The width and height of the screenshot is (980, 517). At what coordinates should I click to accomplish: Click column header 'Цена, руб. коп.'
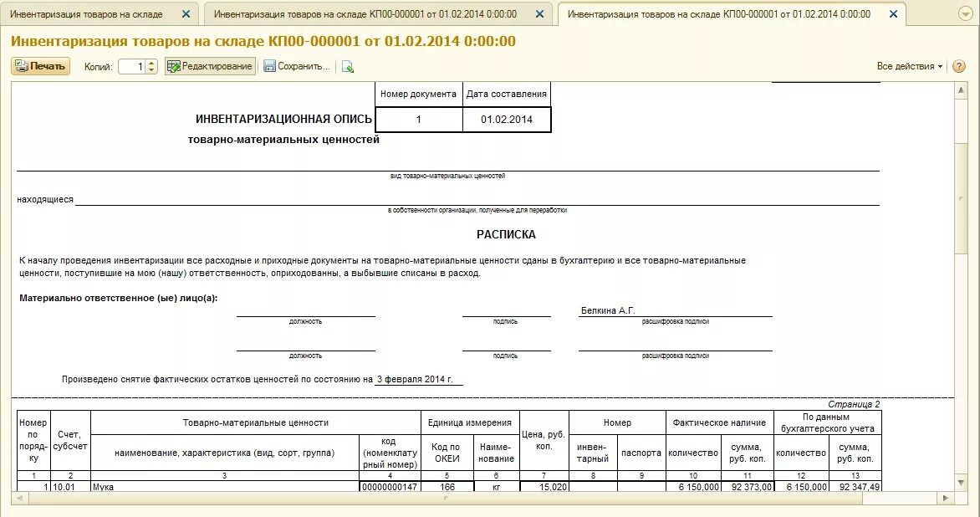point(544,440)
